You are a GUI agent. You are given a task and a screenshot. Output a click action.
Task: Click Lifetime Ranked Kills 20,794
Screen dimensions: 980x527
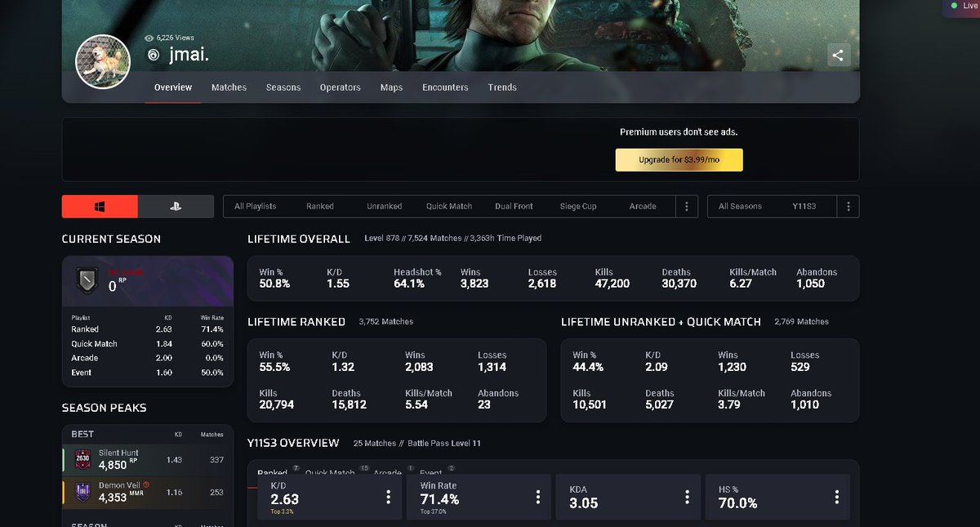[277, 400]
